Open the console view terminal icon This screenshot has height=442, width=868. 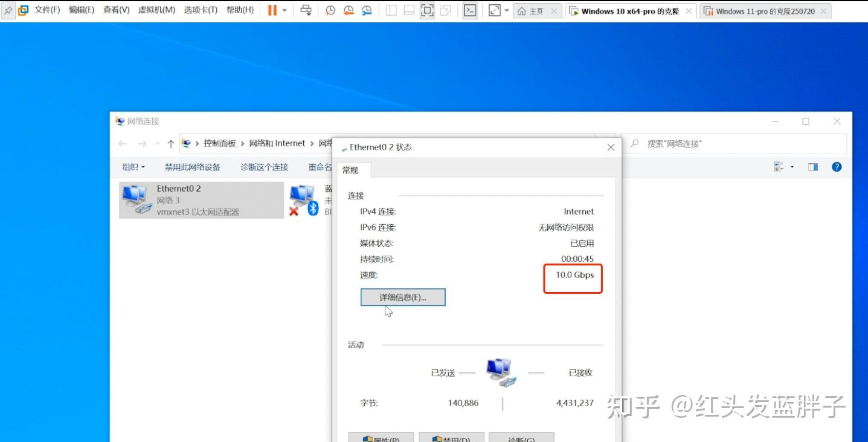pyautogui.click(x=470, y=10)
